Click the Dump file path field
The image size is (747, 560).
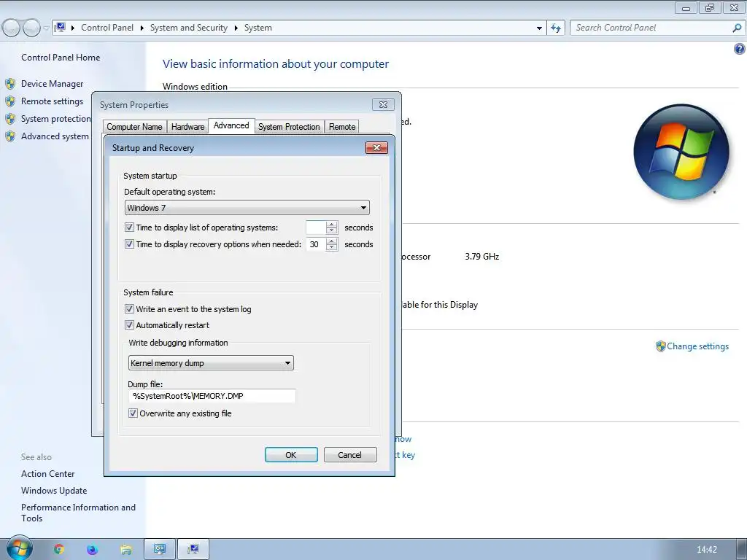pyautogui.click(x=212, y=396)
